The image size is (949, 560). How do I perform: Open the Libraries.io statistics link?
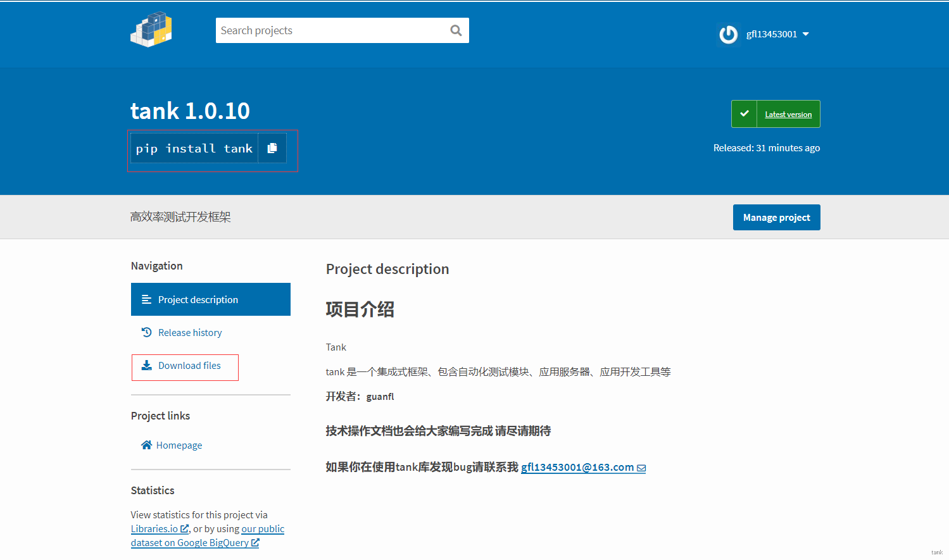[160, 529]
